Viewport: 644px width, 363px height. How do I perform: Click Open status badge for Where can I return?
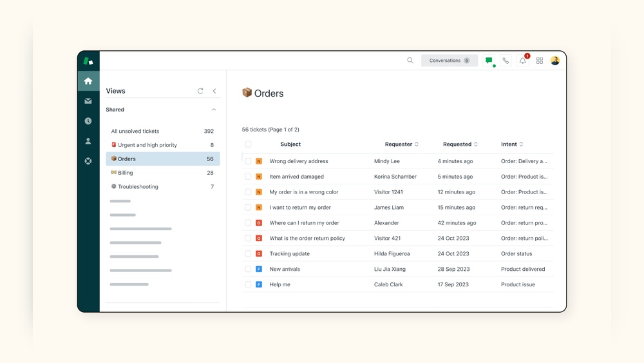259,223
